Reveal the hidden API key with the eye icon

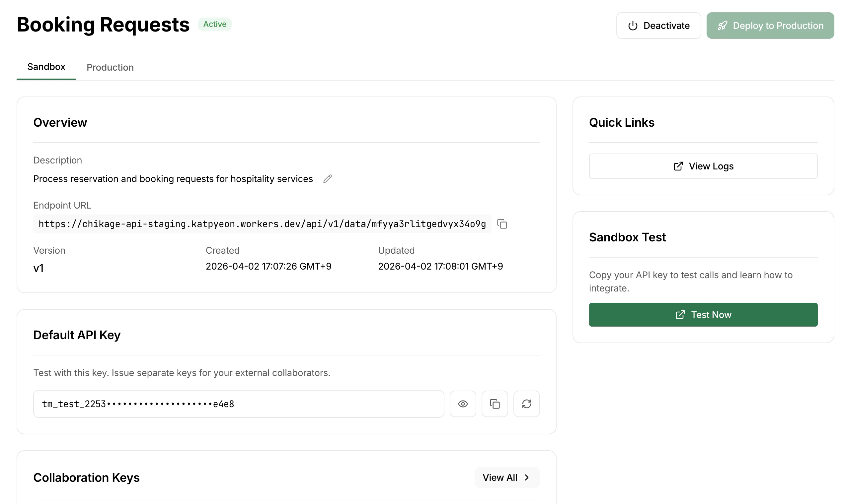coord(463,404)
